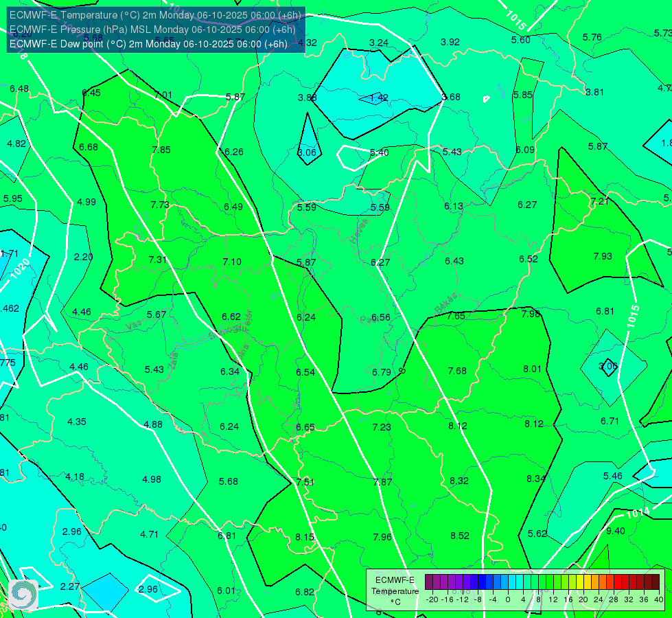
Task: Click the 7.21 temperature value
Action: (x=599, y=201)
